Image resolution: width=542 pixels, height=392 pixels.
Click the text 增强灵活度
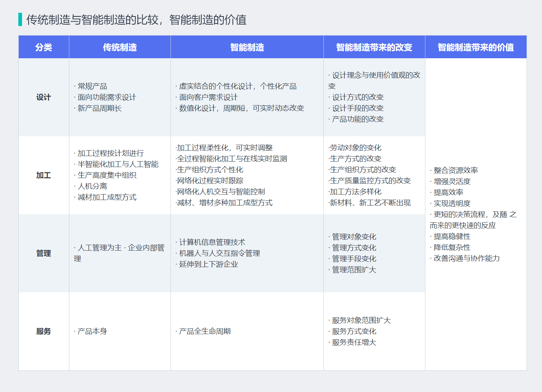click(x=450, y=182)
